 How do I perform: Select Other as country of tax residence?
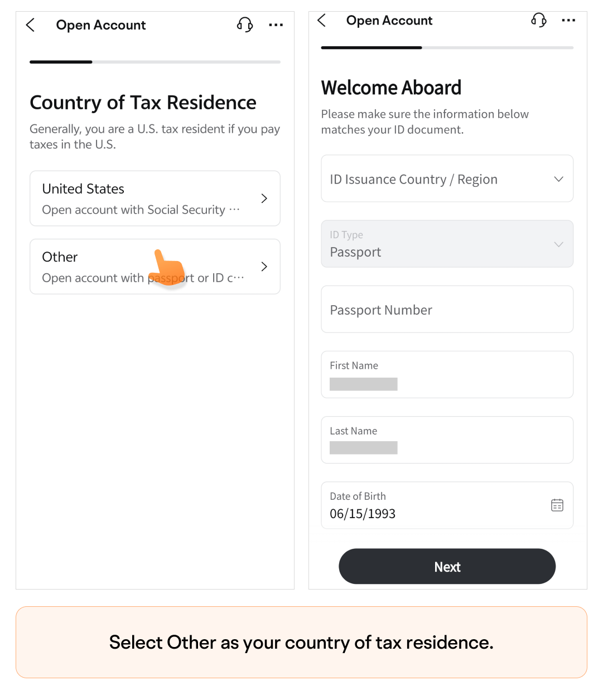(x=155, y=267)
